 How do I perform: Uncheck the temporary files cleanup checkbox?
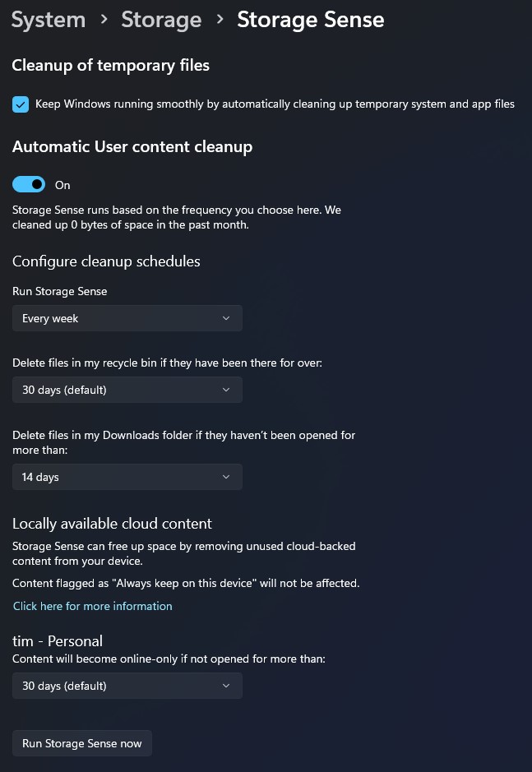click(21, 104)
